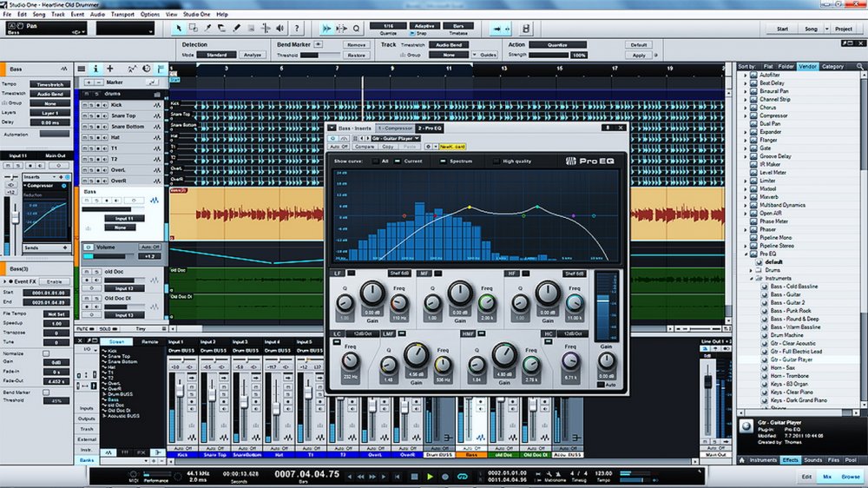Toggle LF band enable button
Viewport: 868px width, 488px height.
tap(351, 274)
